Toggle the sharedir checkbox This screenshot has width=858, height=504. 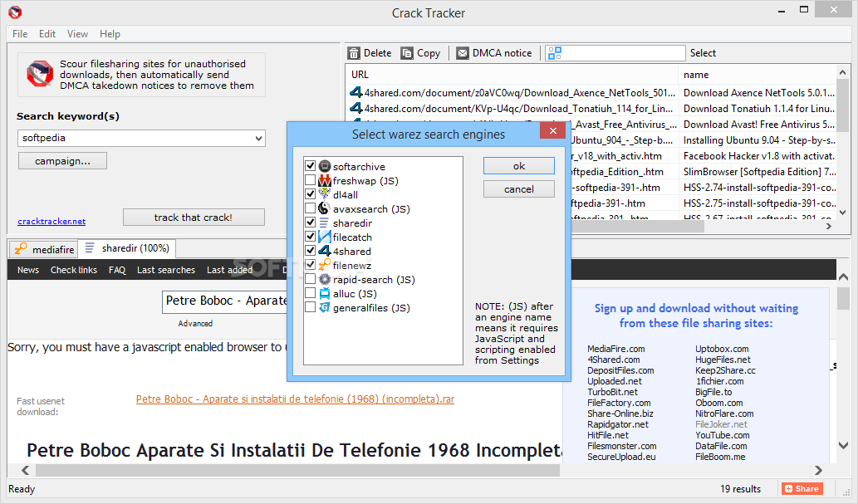(311, 223)
